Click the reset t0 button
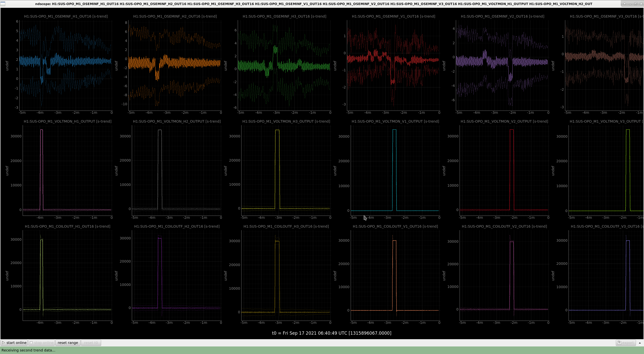The height and width of the screenshot is (354, 644). (91, 343)
